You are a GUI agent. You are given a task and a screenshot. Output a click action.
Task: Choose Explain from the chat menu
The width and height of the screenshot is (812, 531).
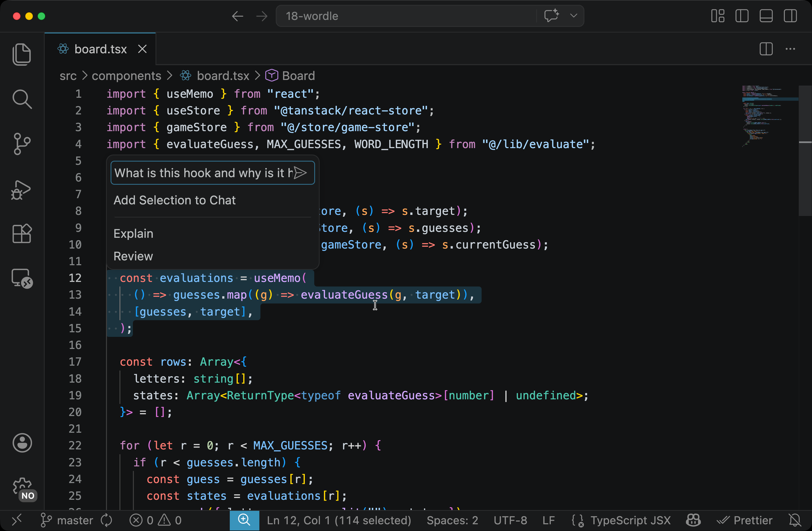click(x=213, y=233)
